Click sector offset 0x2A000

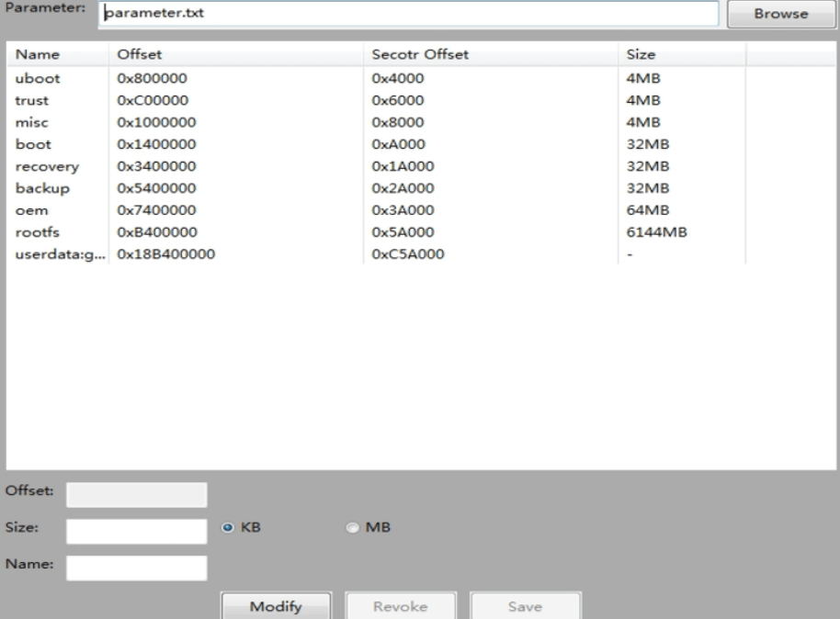[x=403, y=188]
